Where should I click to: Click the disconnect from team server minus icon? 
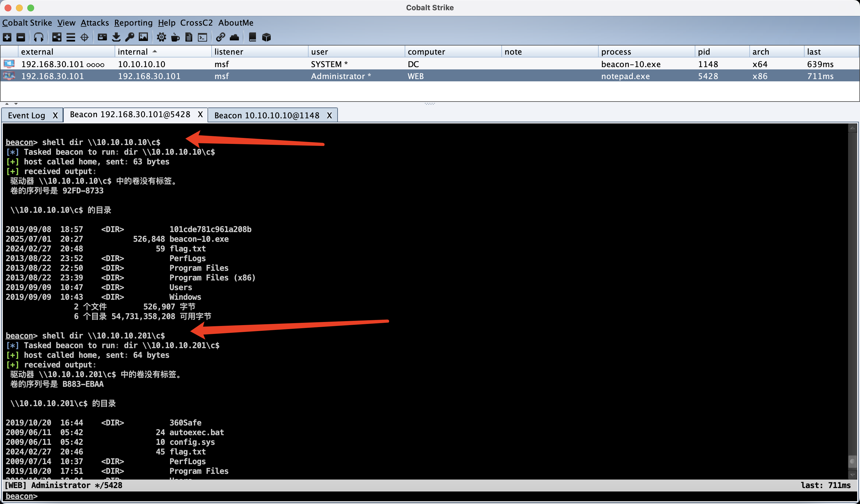pos(21,37)
